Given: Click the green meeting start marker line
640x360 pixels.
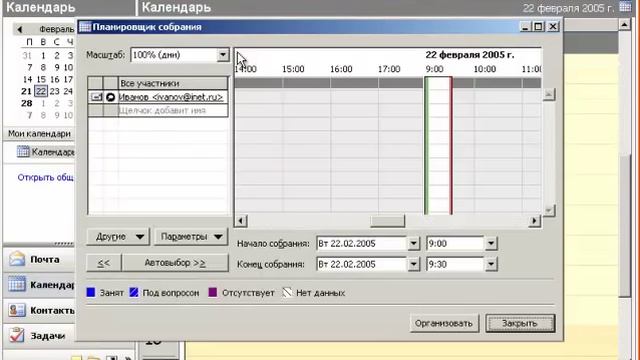Looking at the screenshot, I should point(427,145).
